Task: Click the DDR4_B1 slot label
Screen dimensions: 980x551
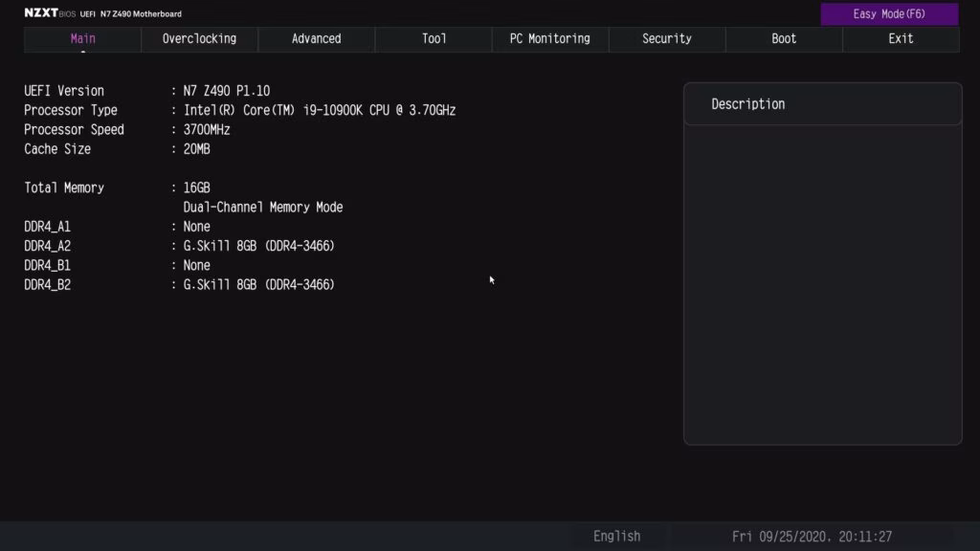Action: point(48,265)
